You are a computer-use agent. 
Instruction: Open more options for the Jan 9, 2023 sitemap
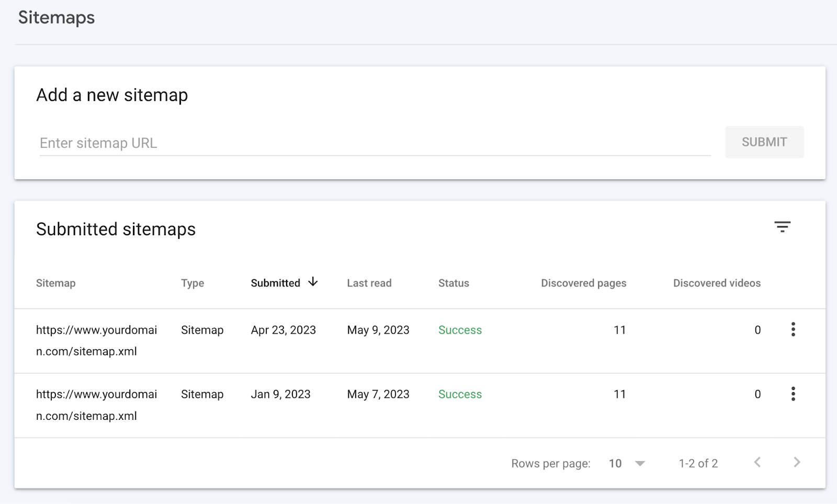coord(793,394)
